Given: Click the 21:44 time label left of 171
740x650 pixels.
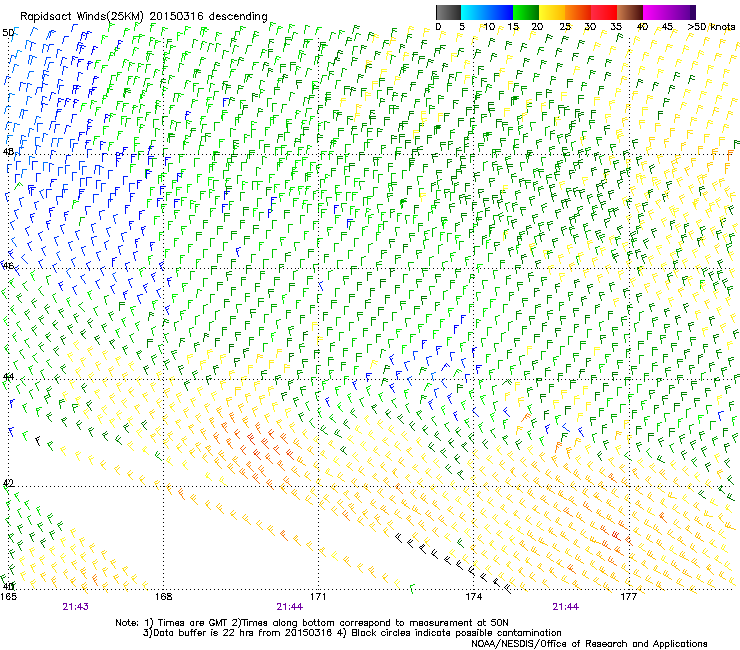Looking at the screenshot, I should tap(290, 607).
